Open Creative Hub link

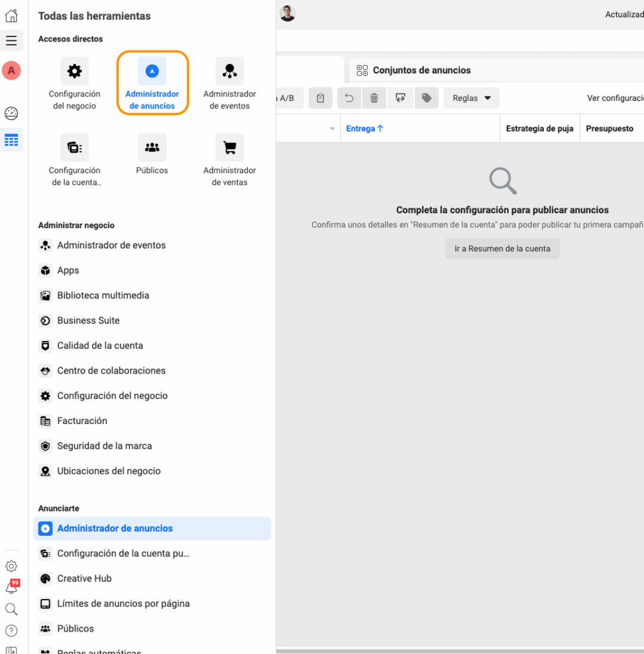point(84,579)
